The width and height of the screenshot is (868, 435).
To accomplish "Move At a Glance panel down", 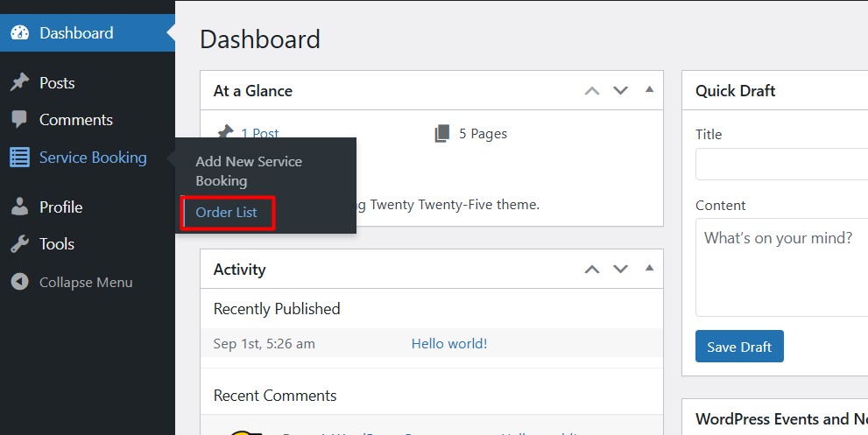I will coord(621,90).
